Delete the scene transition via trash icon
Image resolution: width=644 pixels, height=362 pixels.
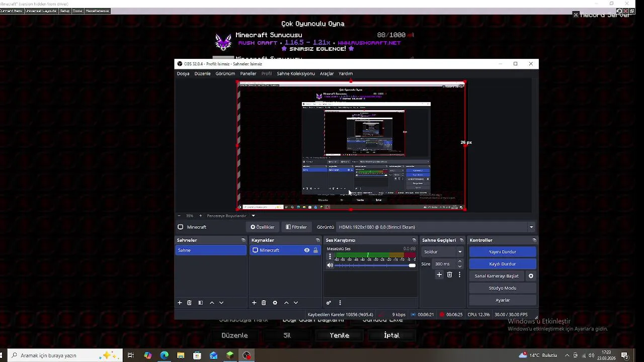tap(449, 275)
